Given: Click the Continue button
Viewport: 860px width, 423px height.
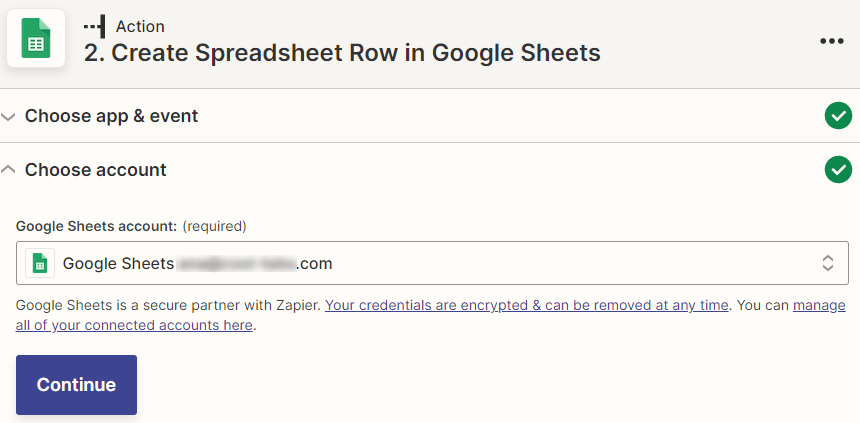Looking at the screenshot, I should pyautogui.click(x=76, y=385).
